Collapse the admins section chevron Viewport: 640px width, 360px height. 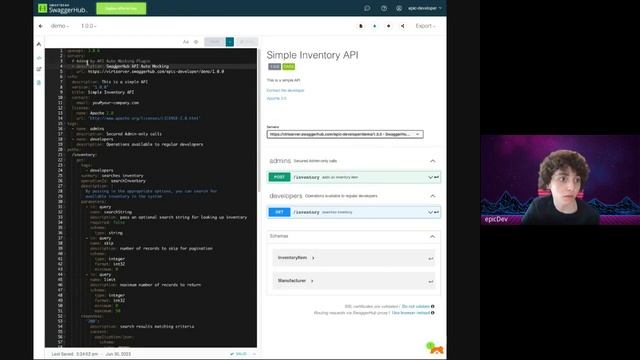433,161
